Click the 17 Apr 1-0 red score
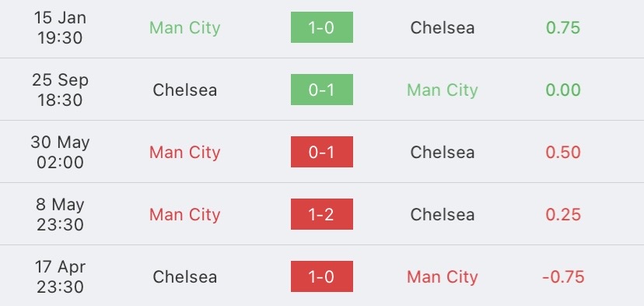Image resolution: width=644 pixels, height=306 pixels. 321,276
